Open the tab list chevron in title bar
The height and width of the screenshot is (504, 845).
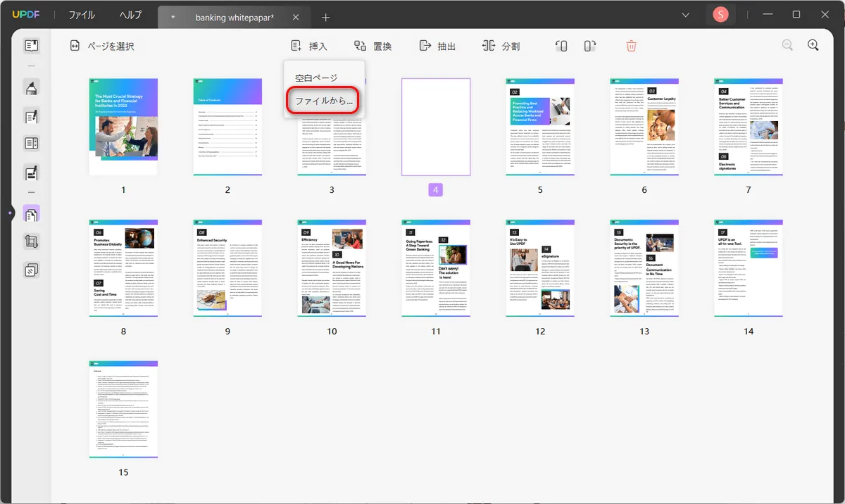point(687,15)
